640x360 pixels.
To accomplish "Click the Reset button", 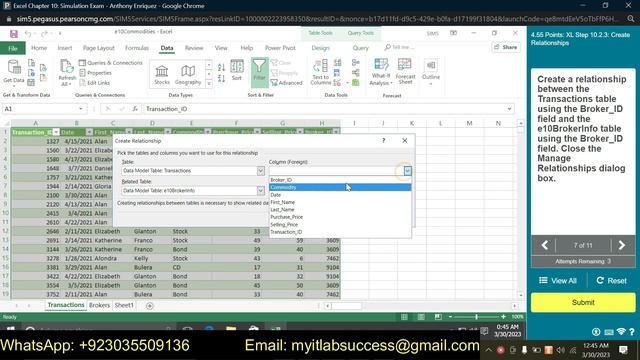I will (x=611, y=281).
